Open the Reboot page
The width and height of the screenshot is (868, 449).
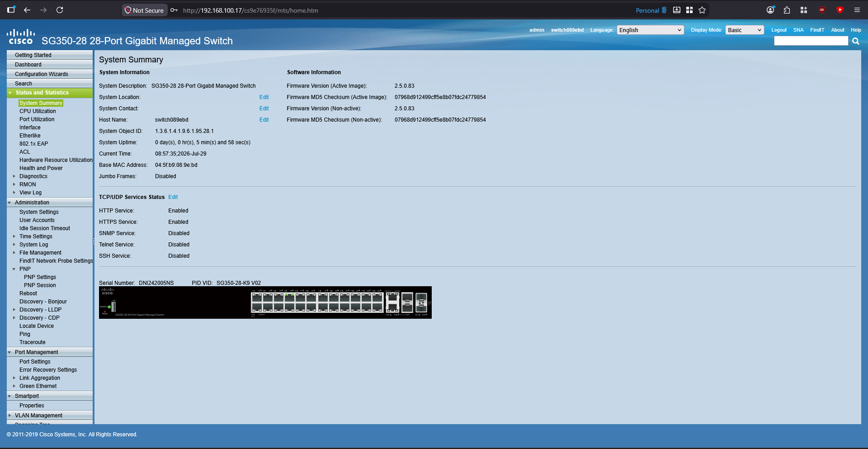pos(28,293)
